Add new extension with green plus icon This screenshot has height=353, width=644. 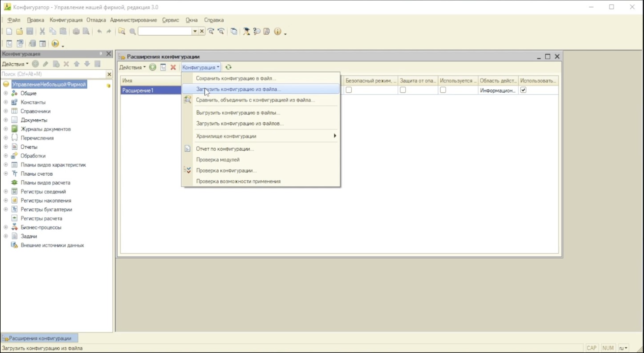tap(153, 67)
